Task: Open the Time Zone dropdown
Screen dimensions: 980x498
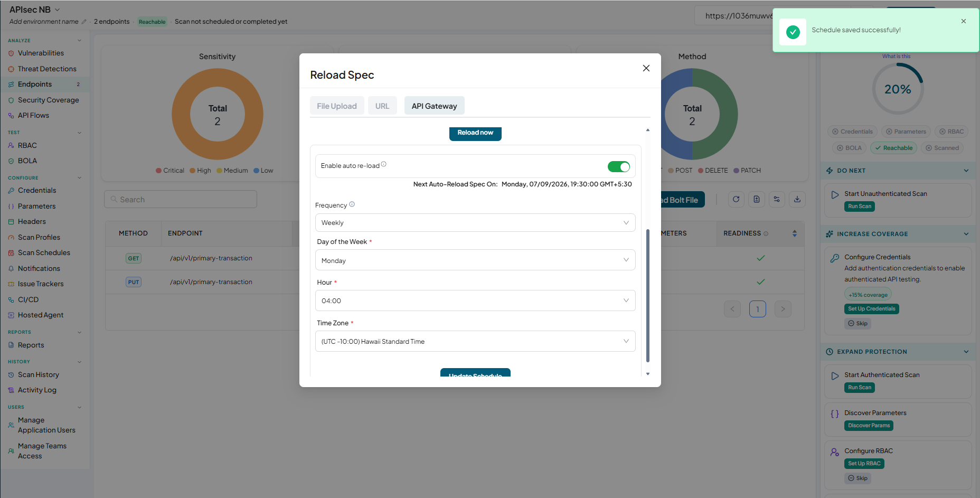Action: coord(475,341)
